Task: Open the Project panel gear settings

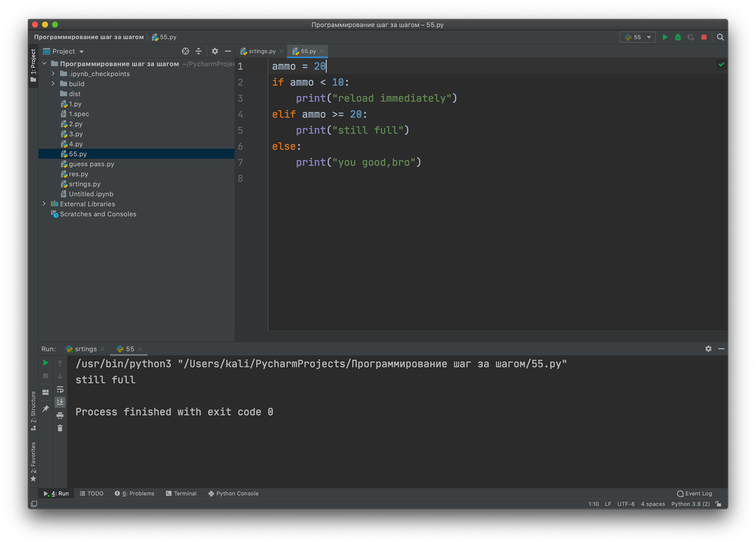Action: (x=215, y=51)
